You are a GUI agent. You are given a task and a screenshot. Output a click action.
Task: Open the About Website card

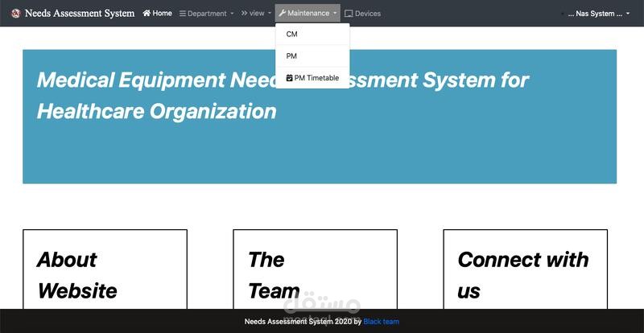(x=105, y=269)
